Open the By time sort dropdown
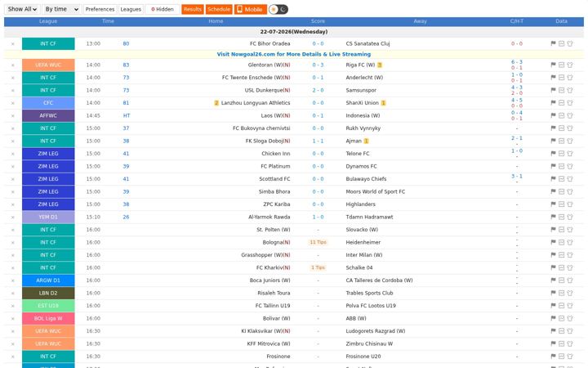588x368 pixels. (x=61, y=9)
